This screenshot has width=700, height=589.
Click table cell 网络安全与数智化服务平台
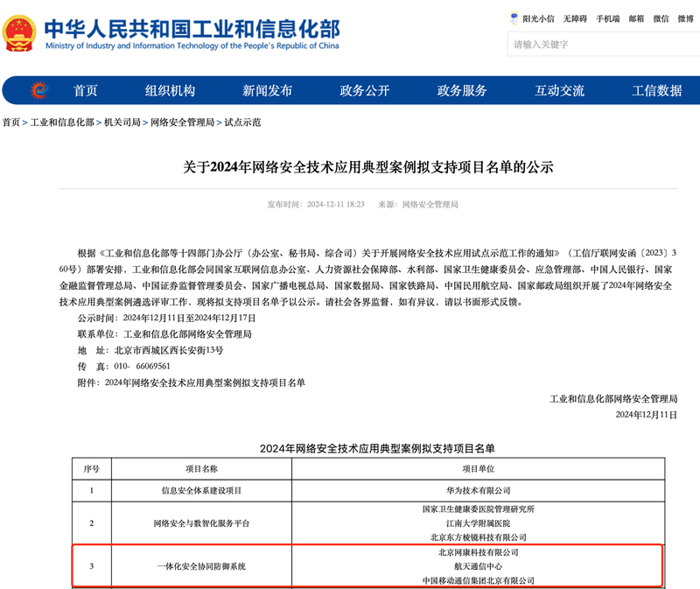[x=201, y=523]
